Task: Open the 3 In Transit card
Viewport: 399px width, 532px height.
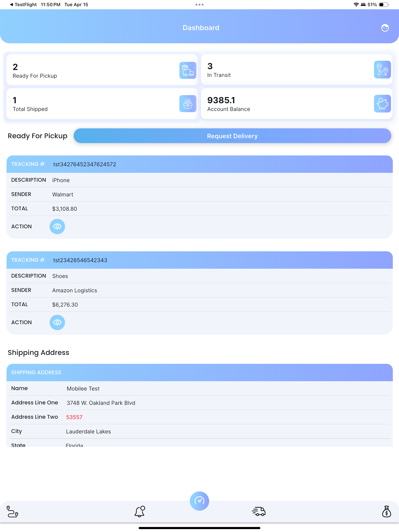Action: [x=297, y=70]
